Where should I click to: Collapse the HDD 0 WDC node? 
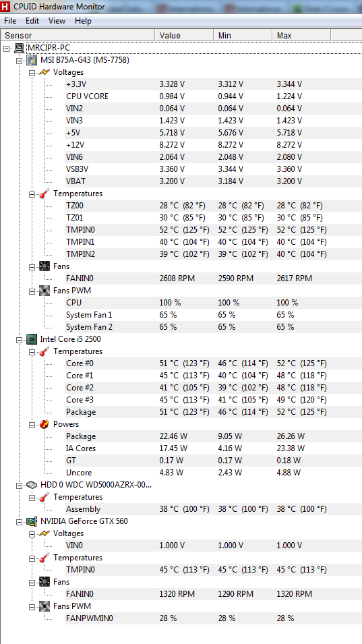tap(19, 485)
